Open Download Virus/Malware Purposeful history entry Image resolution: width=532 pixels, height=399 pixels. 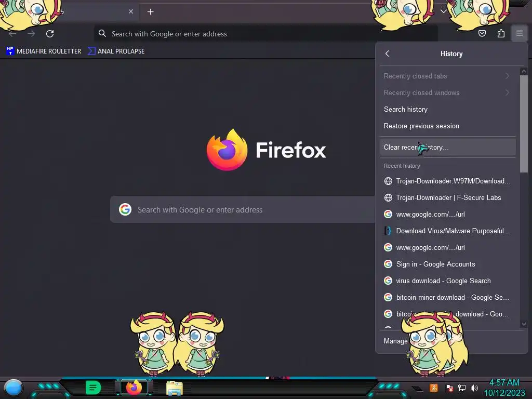point(447,231)
